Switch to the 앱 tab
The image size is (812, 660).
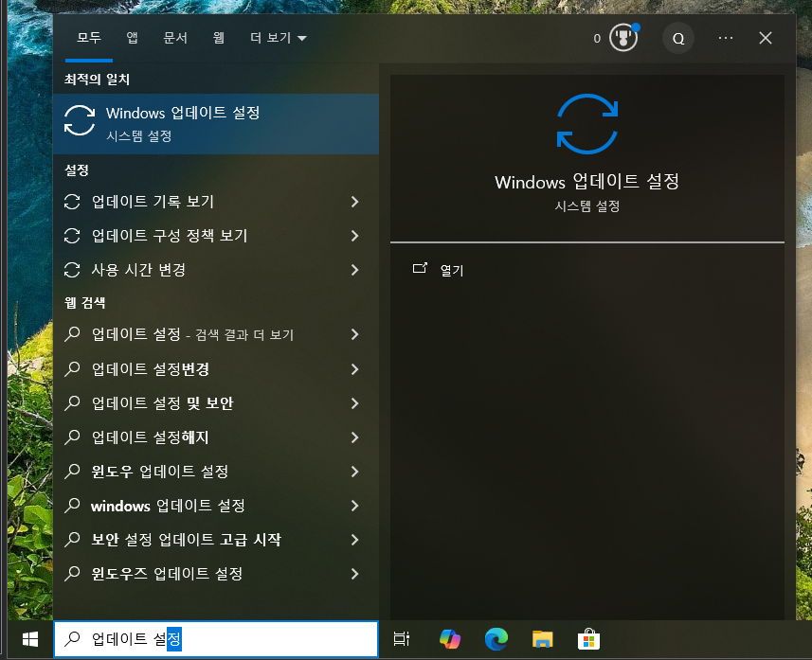pos(132,39)
